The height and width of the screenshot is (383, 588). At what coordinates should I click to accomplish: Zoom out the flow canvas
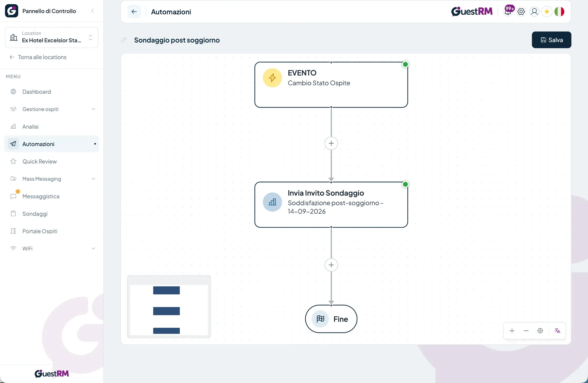[x=526, y=331]
